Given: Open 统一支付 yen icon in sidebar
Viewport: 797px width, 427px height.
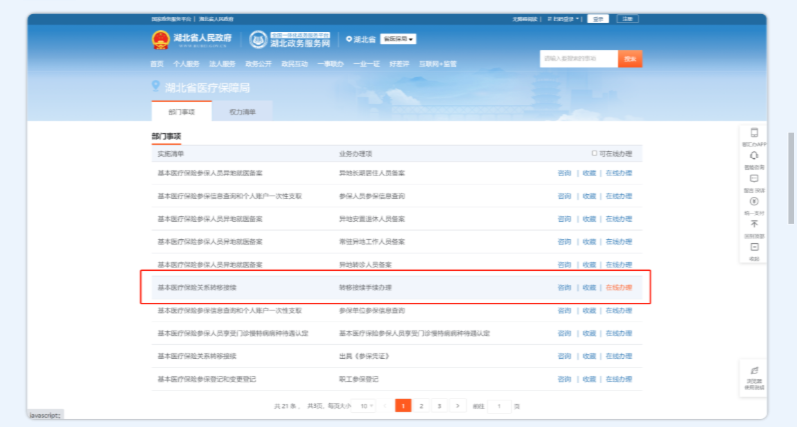Looking at the screenshot, I should (754, 201).
